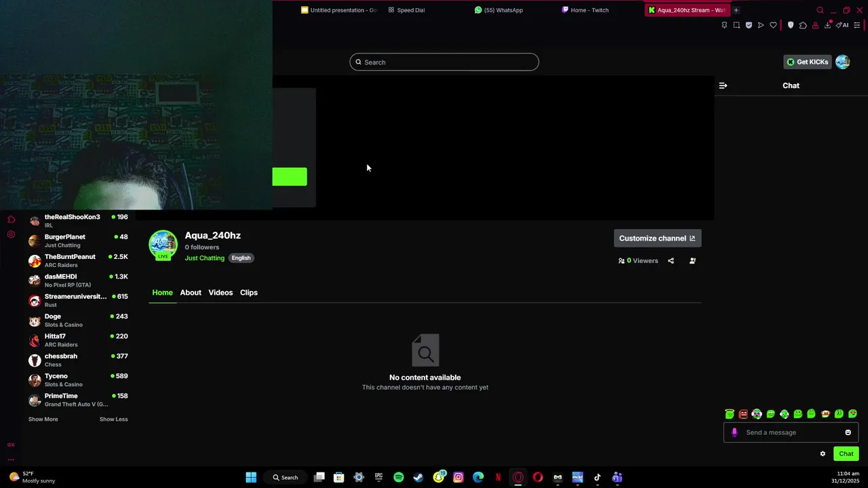Open Doge Slots & Casino channel
This screenshot has width=868, height=488.
tap(78, 320)
